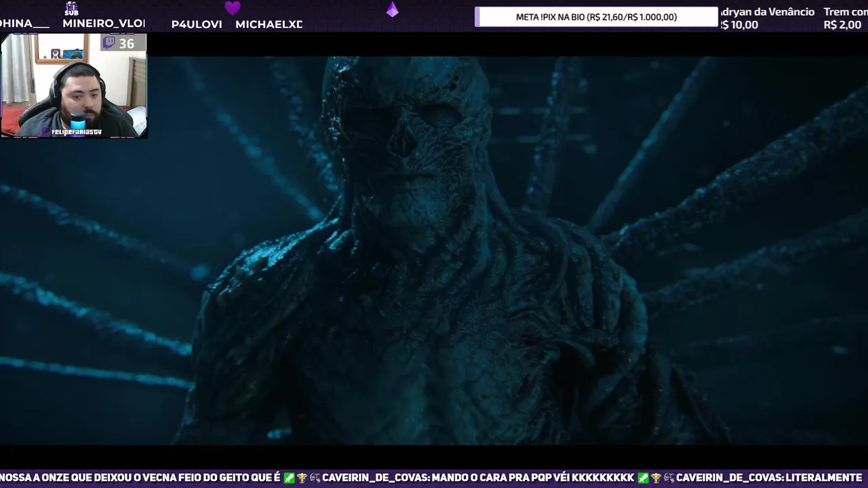Click the green sword badge before LITERALMENTE message
This screenshot has width=868, height=488.
(644, 478)
